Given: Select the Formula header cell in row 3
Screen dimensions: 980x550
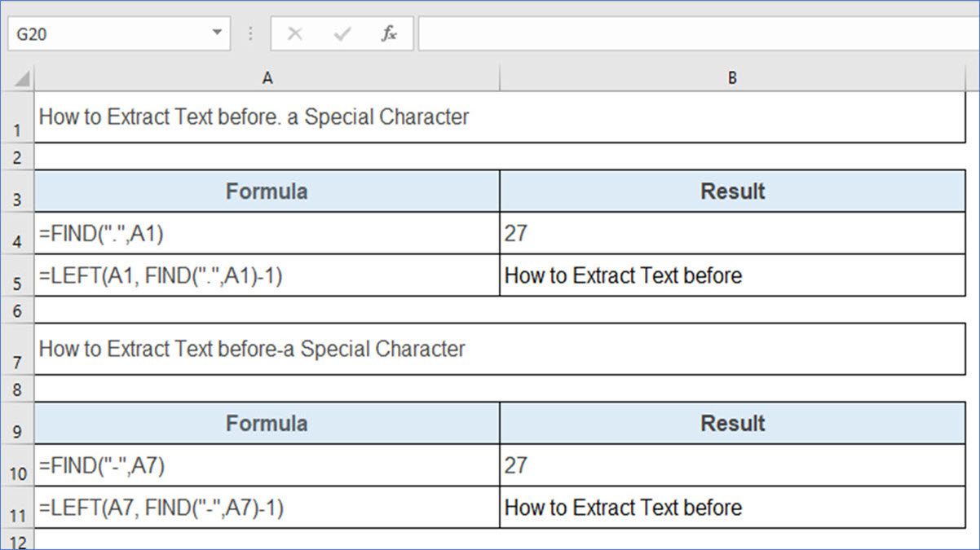Looking at the screenshot, I should [x=267, y=191].
